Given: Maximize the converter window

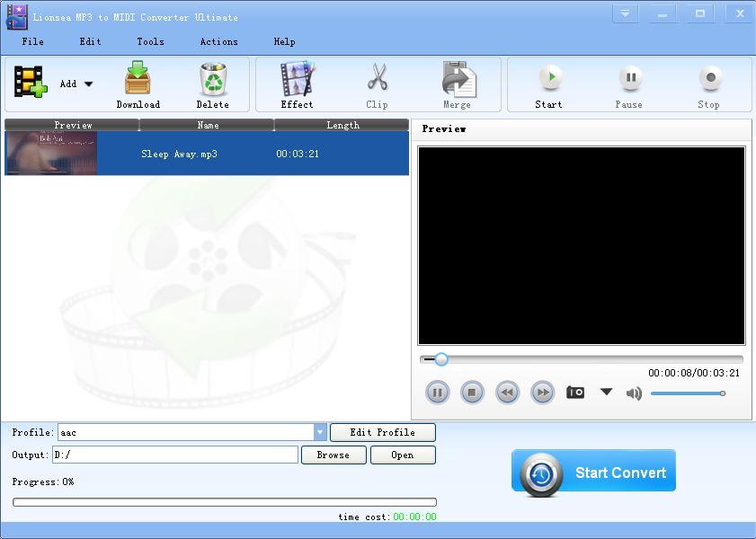Looking at the screenshot, I should point(700,14).
